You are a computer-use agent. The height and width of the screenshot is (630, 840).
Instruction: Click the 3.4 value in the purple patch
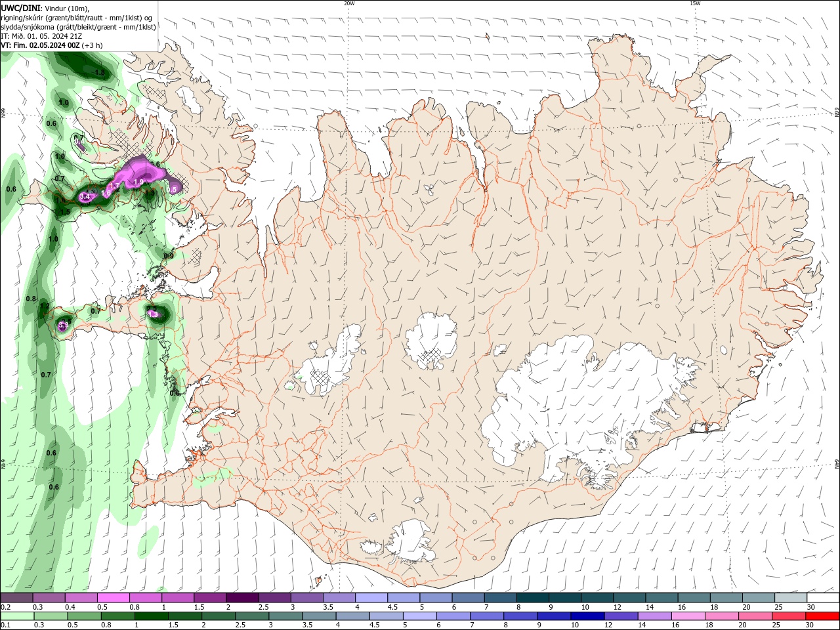pyautogui.click(x=84, y=196)
